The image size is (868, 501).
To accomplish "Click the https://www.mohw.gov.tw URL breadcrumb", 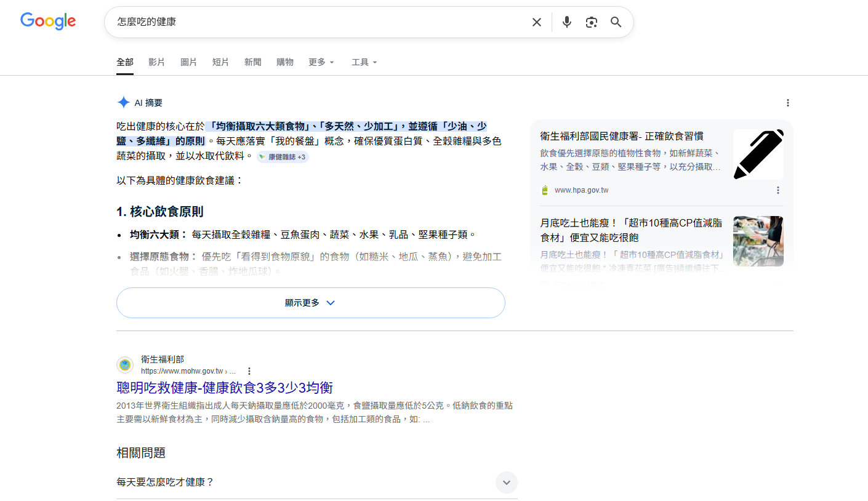I will (188, 371).
